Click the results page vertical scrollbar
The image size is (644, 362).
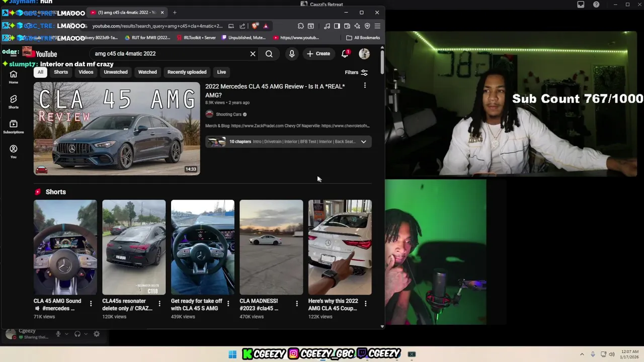click(x=382, y=61)
